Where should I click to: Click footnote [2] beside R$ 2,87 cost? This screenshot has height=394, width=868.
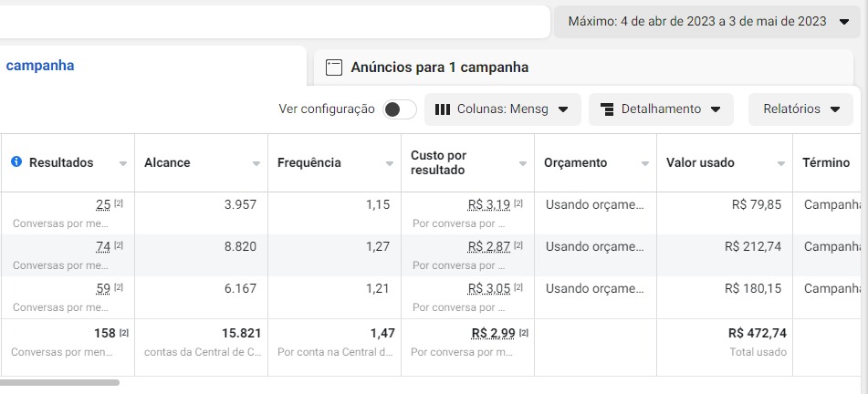click(518, 245)
